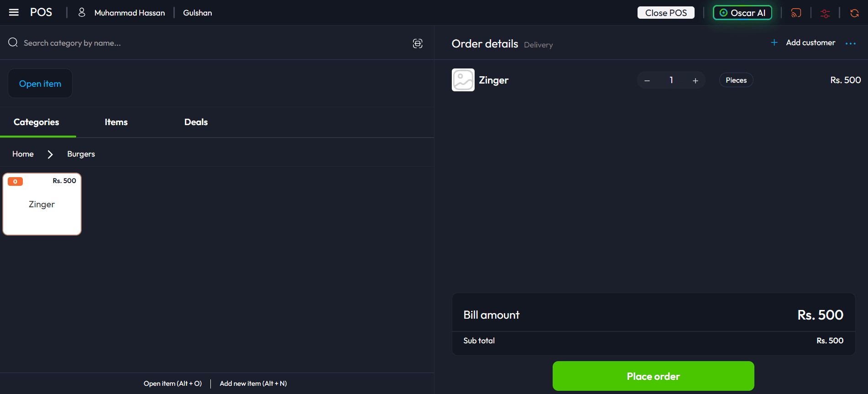Screen dimensions: 868x394
Task: Switch to the Deals tab
Action: click(196, 122)
